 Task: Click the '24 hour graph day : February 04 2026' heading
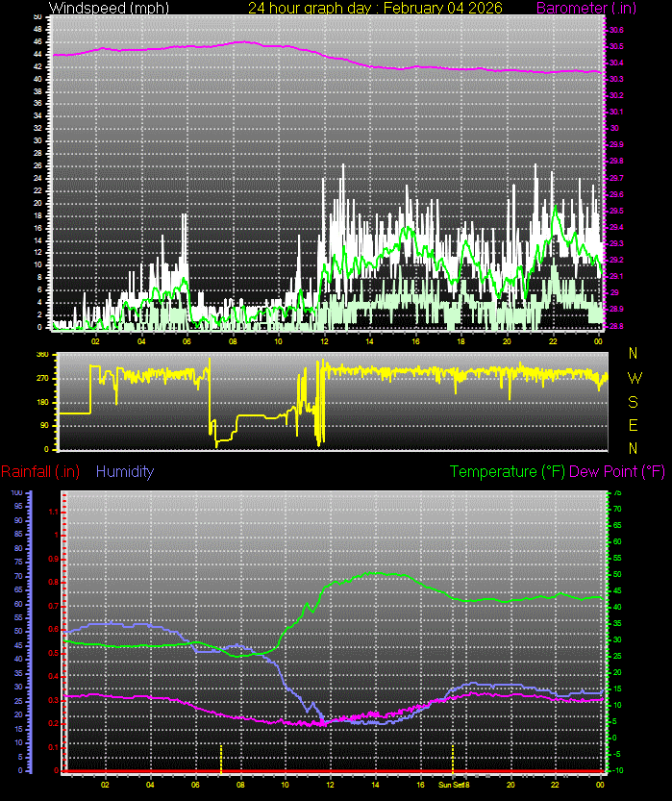(x=375, y=8)
